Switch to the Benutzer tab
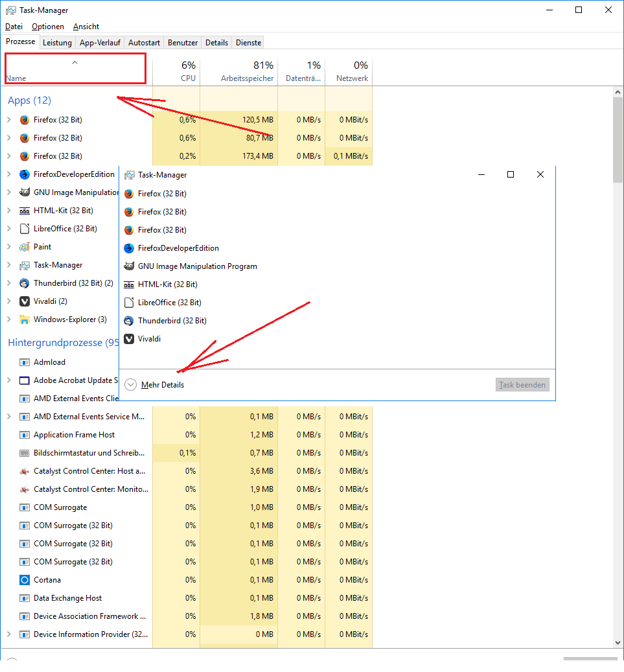This screenshot has width=624, height=672. pos(183,42)
